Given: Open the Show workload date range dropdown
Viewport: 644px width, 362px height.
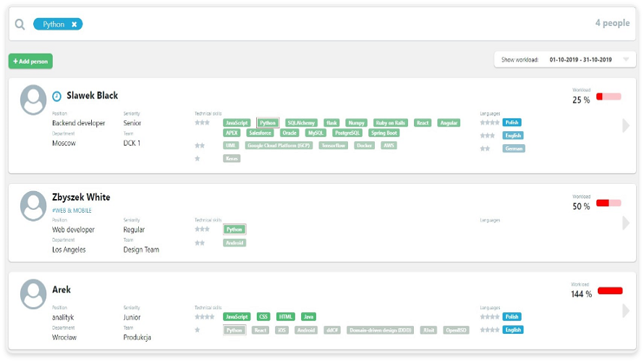Looking at the screenshot, I should click(x=626, y=59).
